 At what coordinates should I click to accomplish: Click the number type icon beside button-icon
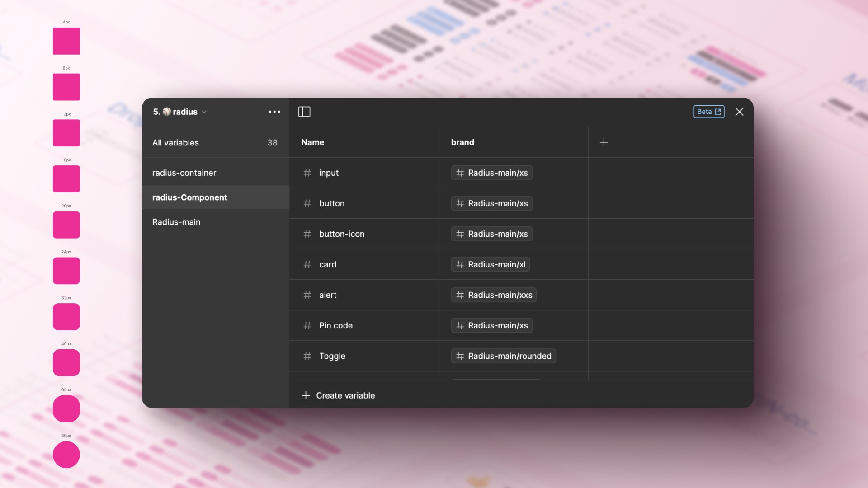click(x=307, y=234)
